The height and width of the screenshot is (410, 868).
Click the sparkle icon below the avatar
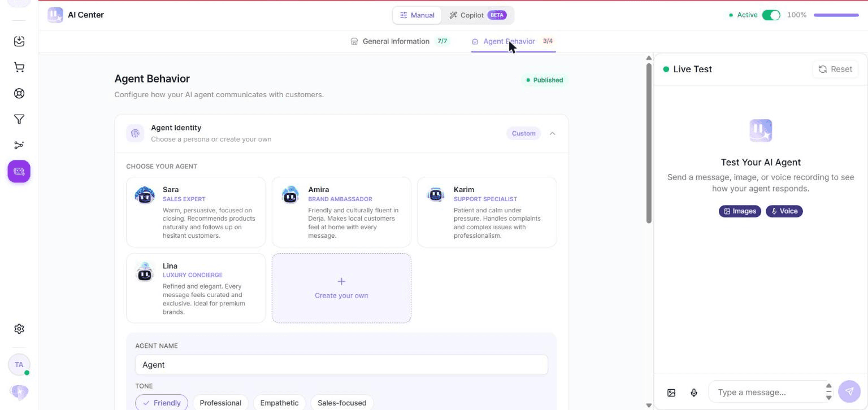coord(19,392)
